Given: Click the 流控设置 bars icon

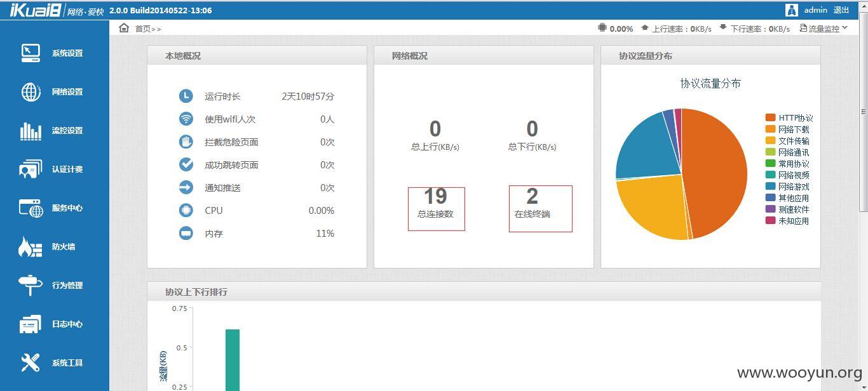Looking at the screenshot, I should tap(31, 131).
